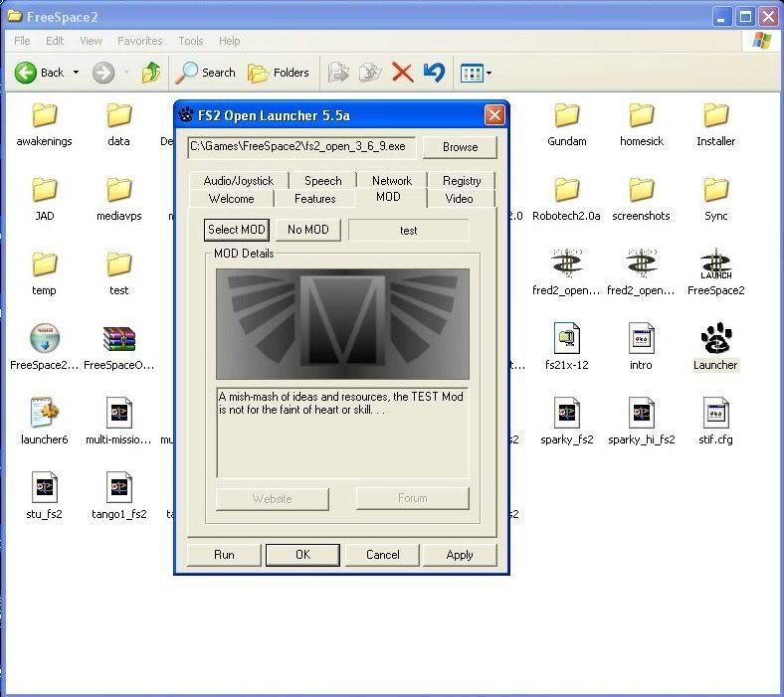This screenshot has width=784, height=697.
Task: Close the FS2 Open Launcher dialog
Action: [494, 115]
